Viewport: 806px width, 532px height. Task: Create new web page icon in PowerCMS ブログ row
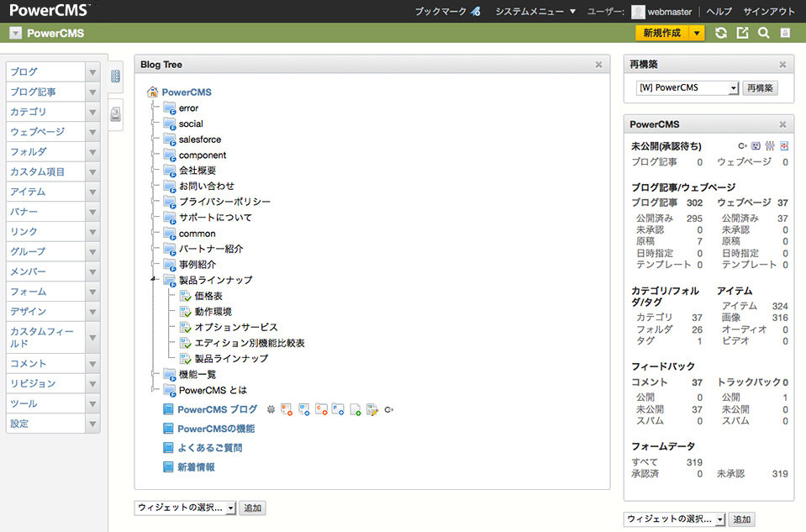pyautogui.click(x=303, y=409)
